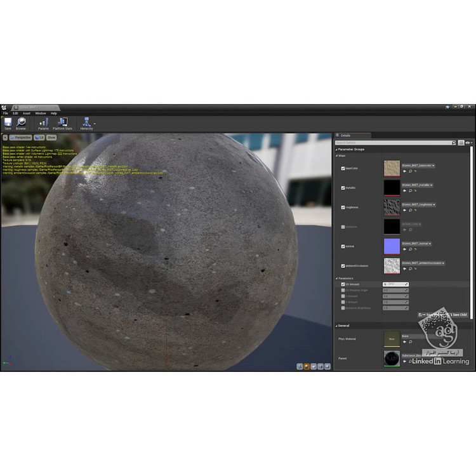Open the Stones_INST_basecolor texture dropdown

pyautogui.click(x=418, y=166)
